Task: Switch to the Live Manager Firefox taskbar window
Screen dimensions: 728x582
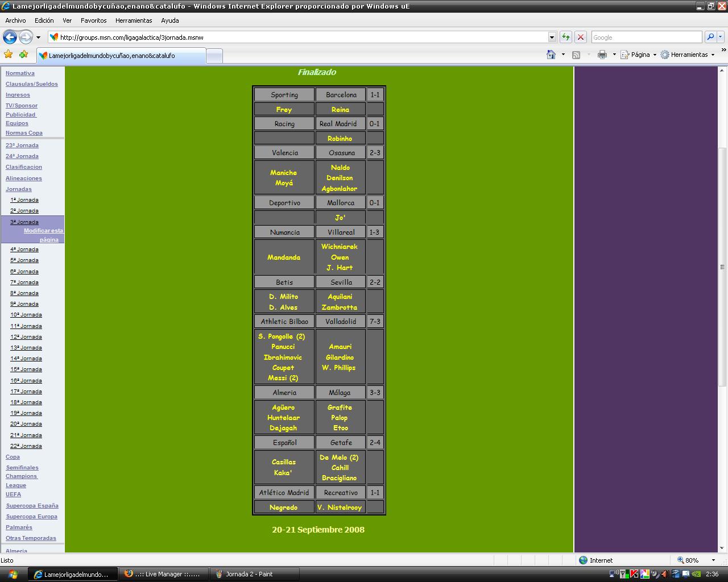Action: click(163, 574)
